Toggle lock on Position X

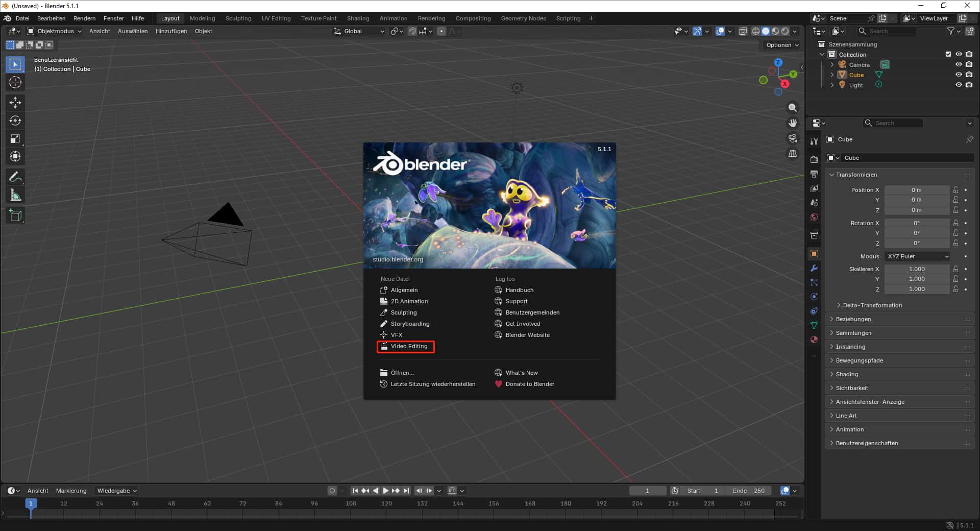(955, 190)
